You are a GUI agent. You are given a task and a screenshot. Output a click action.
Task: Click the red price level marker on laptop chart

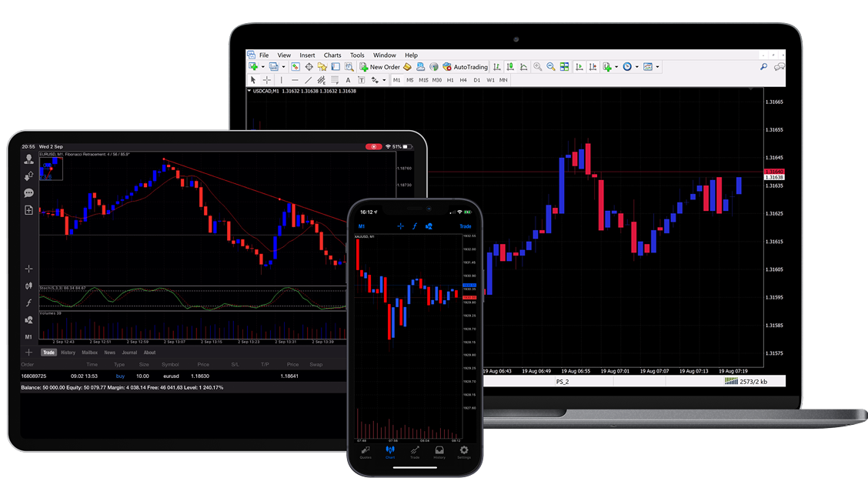773,171
